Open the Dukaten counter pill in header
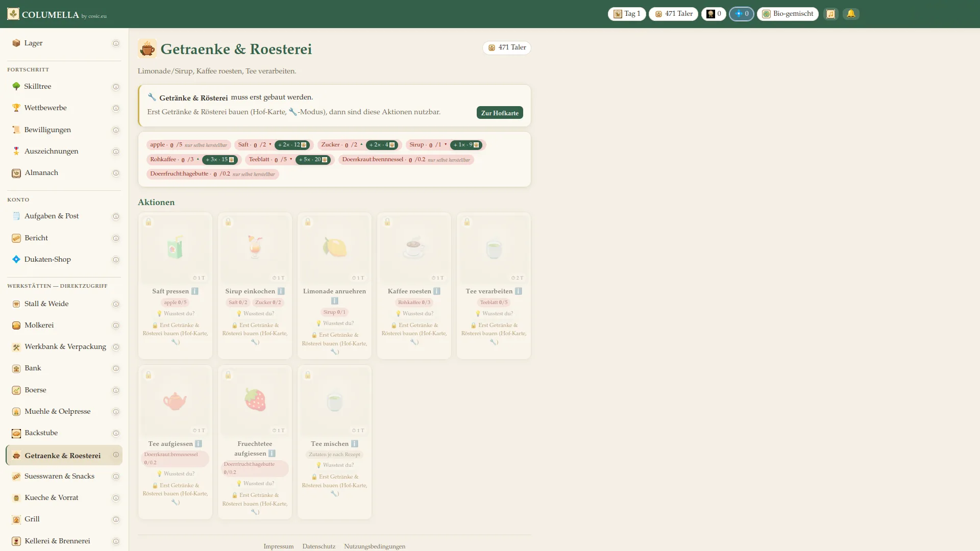Image resolution: width=980 pixels, height=551 pixels. [x=742, y=14]
